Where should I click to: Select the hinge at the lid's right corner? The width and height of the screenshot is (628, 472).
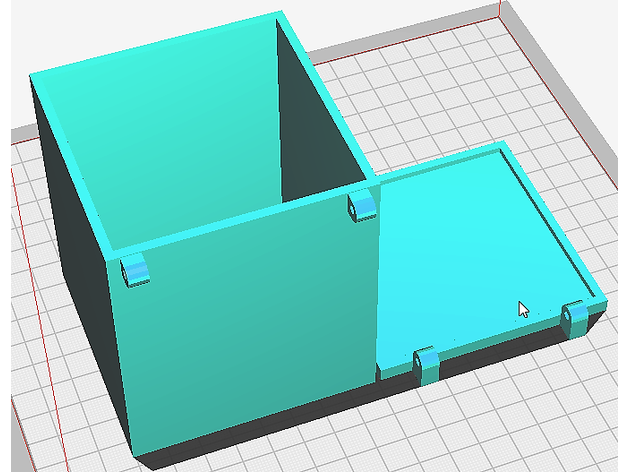click(575, 318)
